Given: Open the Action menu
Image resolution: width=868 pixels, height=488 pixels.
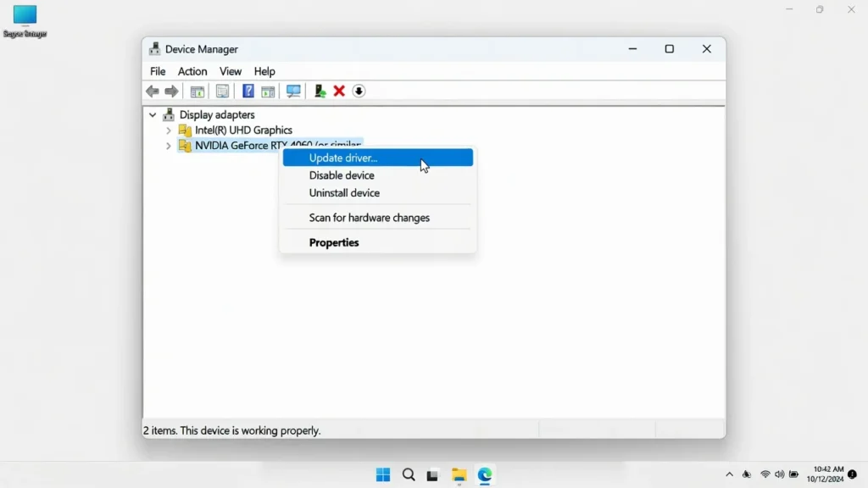Looking at the screenshot, I should 192,71.
